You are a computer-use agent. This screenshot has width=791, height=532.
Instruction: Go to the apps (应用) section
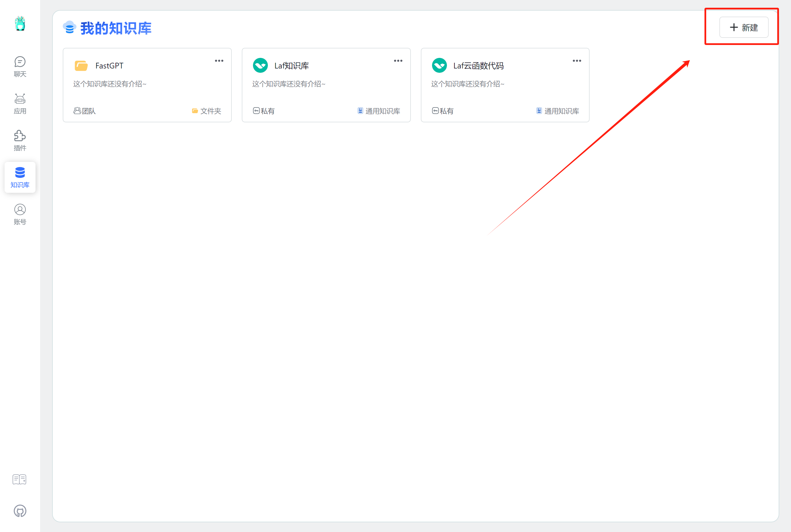tap(20, 103)
